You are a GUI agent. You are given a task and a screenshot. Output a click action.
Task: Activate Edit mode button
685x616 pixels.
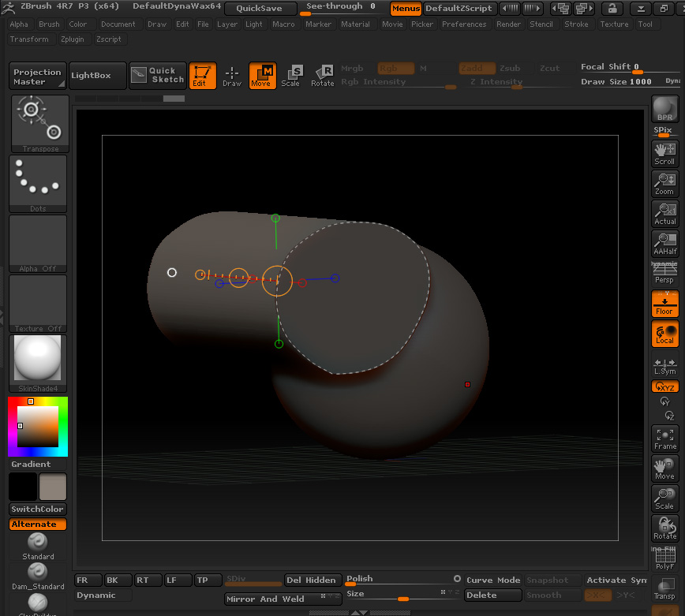tap(202, 76)
